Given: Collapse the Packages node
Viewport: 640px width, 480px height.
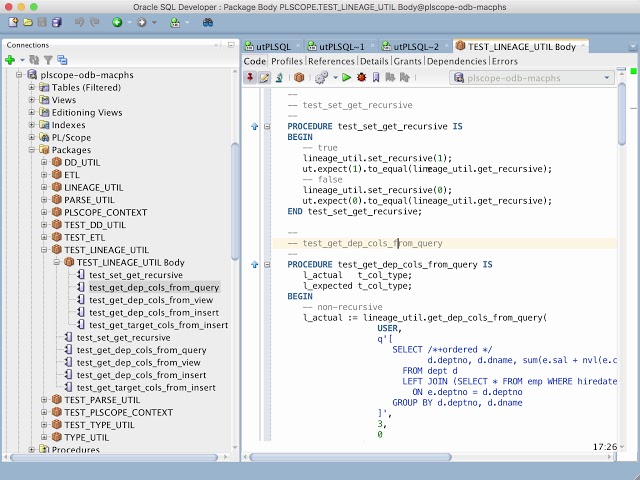Looking at the screenshot, I should coord(31,150).
